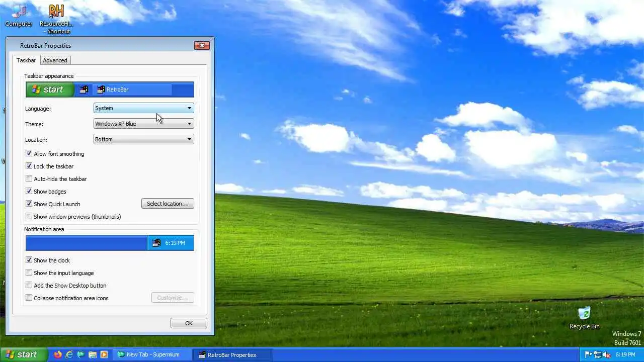
Task: Click the muted volume speaker tray icon
Action: [x=607, y=354]
